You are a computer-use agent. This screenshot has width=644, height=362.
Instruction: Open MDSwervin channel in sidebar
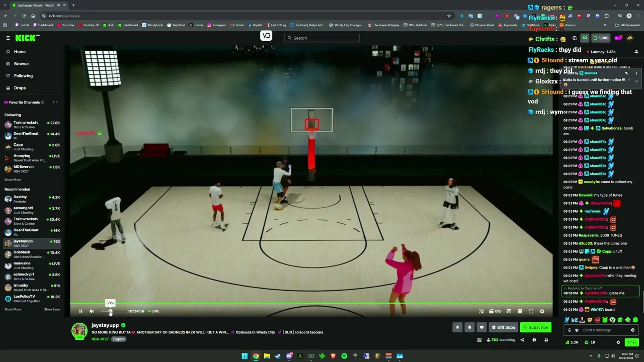tap(33, 169)
